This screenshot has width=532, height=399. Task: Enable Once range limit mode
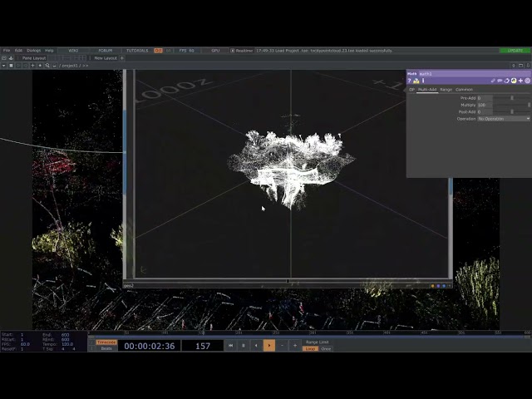pyautogui.click(x=326, y=349)
